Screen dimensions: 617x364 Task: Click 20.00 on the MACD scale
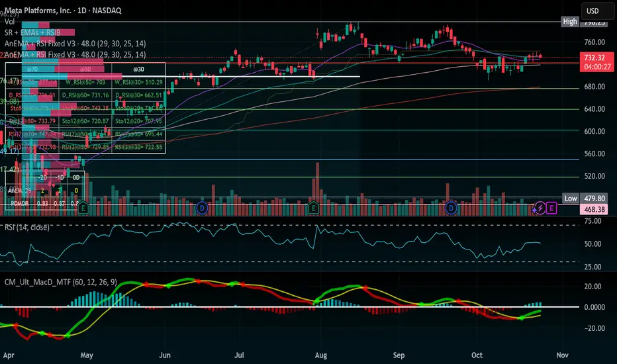point(593,287)
